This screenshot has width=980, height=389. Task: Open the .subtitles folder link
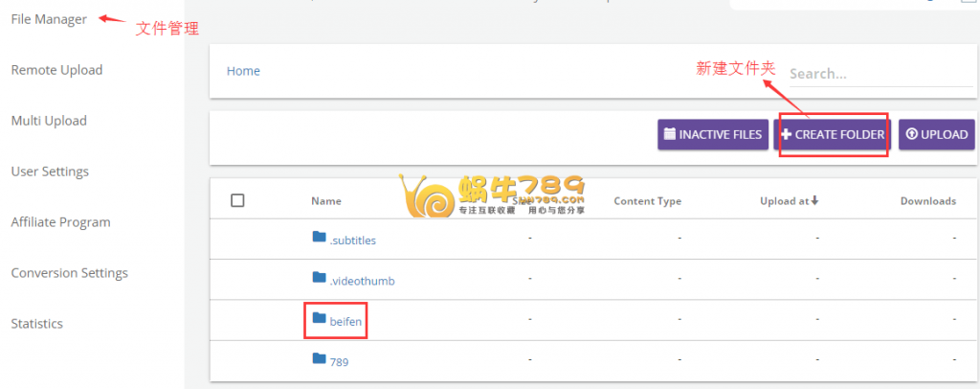pos(352,240)
